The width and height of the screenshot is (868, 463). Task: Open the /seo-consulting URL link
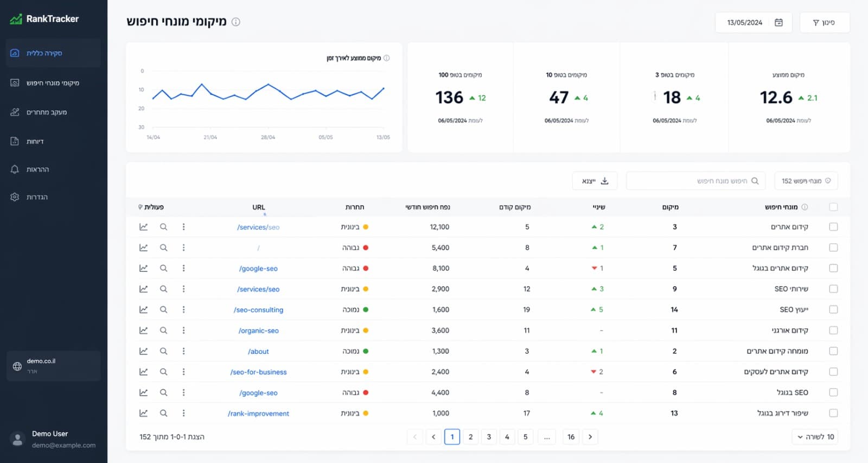coord(258,310)
